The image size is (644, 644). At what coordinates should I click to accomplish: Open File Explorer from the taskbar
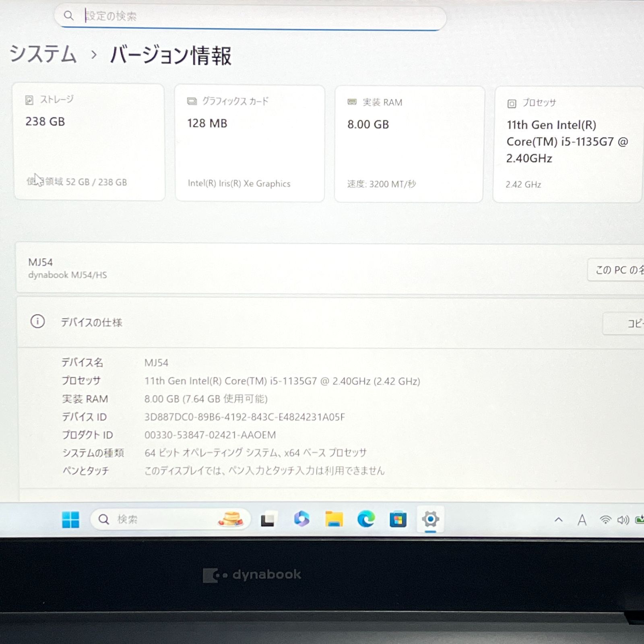click(334, 519)
